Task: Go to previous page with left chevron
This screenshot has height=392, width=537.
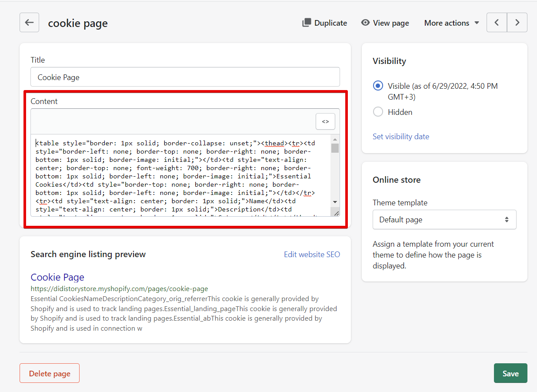Action: pos(497,23)
